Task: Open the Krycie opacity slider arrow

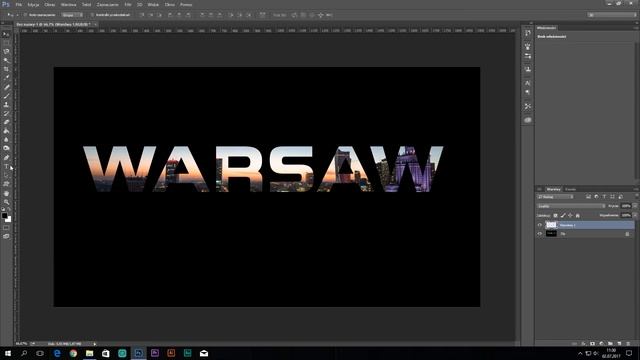Action: (x=635, y=206)
